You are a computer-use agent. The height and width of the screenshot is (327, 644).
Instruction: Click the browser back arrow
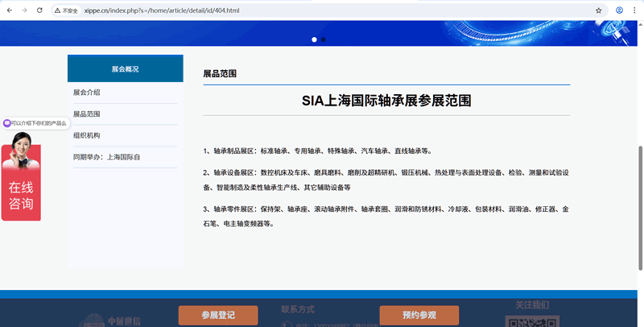click(x=8, y=10)
